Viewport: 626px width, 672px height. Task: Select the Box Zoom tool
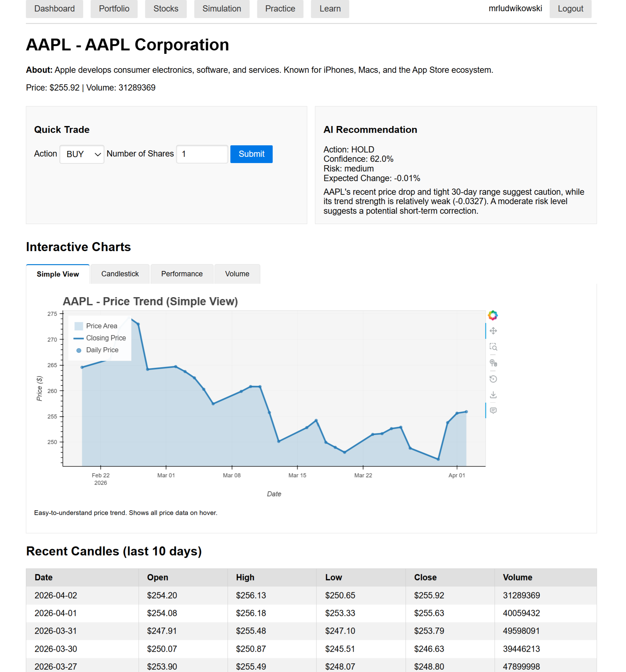click(493, 347)
